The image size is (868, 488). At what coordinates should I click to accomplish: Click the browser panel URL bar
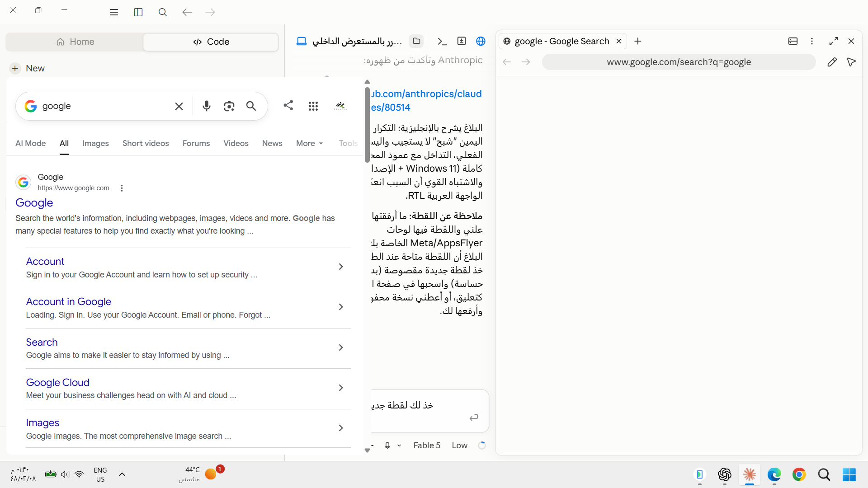coord(679,62)
